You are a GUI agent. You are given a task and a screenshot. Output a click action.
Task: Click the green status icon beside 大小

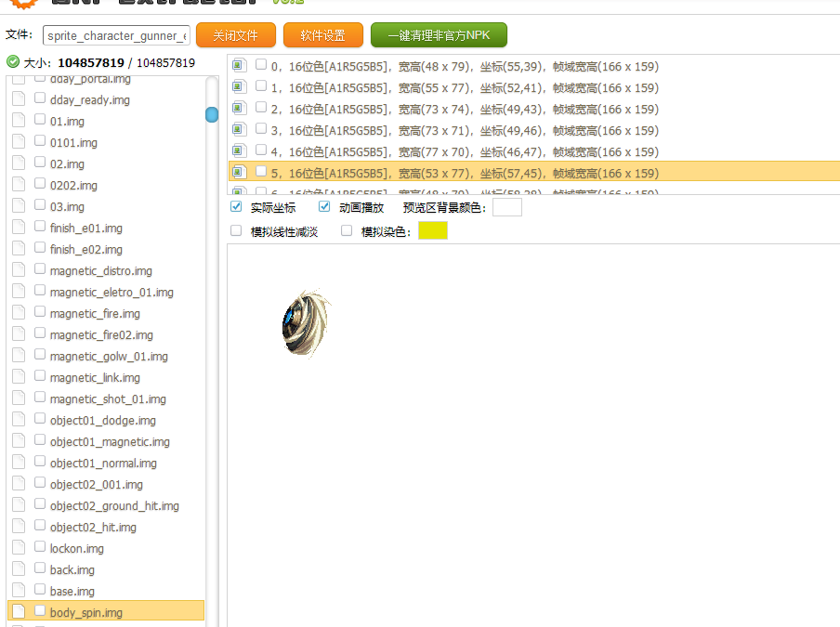(12, 62)
